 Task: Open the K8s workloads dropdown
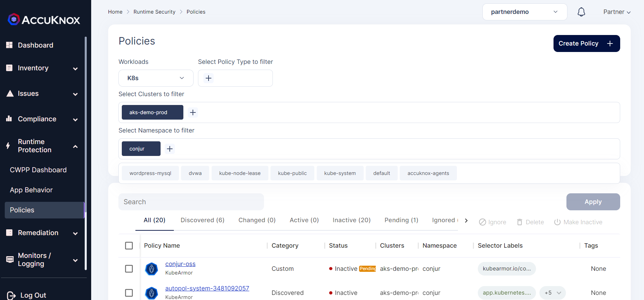tap(156, 78)
